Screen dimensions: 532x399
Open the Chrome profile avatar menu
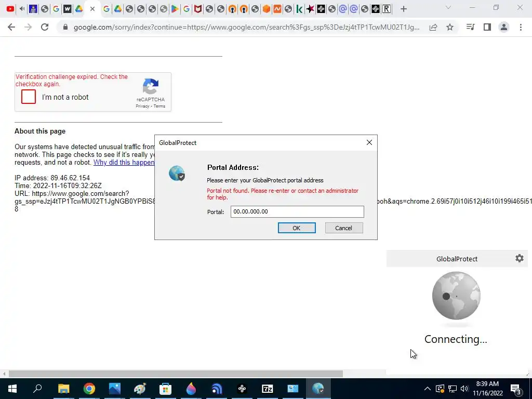coord(504,27)
